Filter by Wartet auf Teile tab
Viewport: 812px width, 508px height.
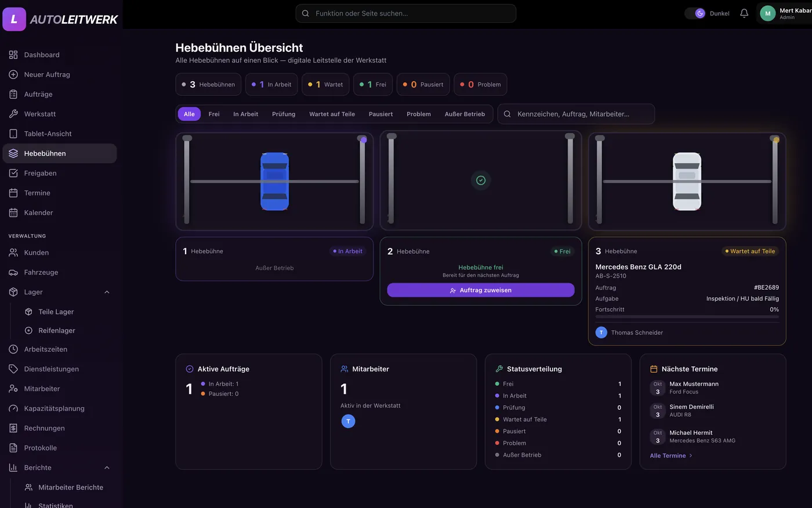[x=332, y=114]
